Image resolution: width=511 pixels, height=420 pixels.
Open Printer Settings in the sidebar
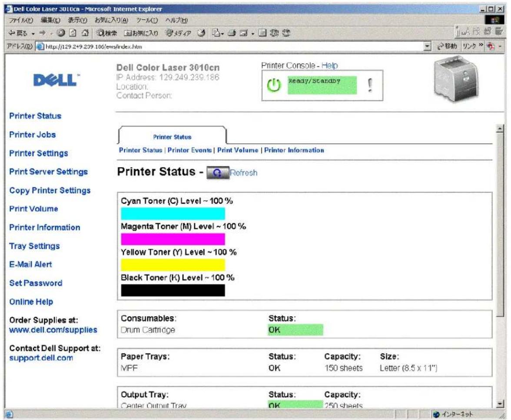tap(38, 153)
